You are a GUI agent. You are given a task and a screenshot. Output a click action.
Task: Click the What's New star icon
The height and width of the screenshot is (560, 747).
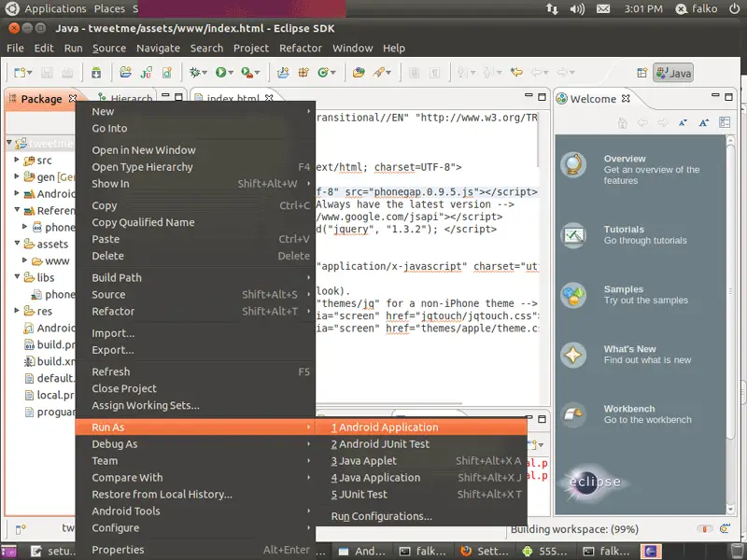(x=573, y=355)
